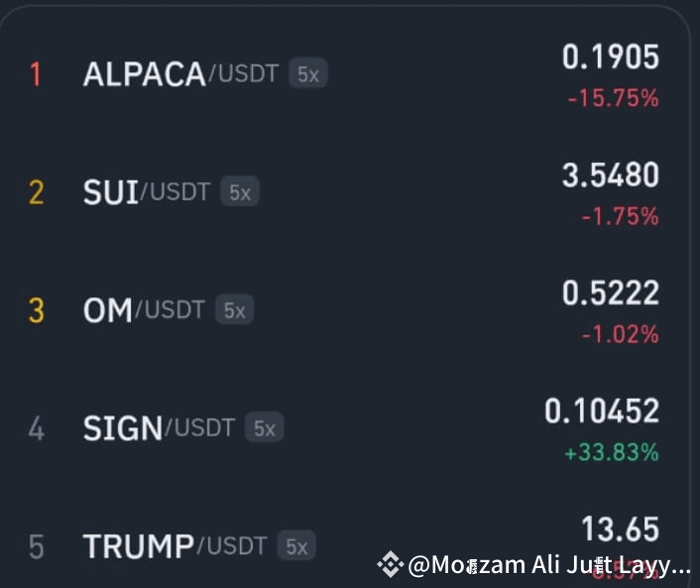Click the 5x badge next to OM
700x588 pixels.
click(x=234, y=309)
